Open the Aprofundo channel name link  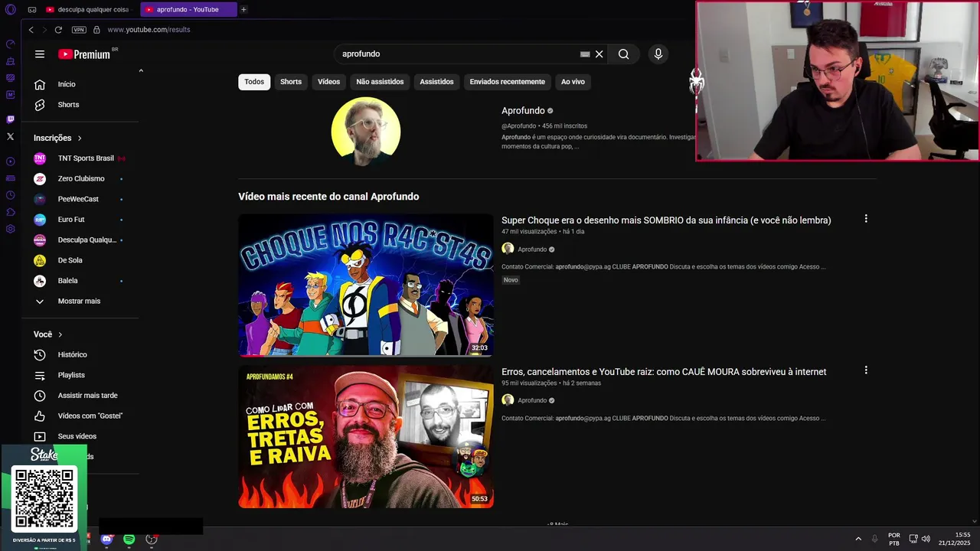tap(523, 111)
